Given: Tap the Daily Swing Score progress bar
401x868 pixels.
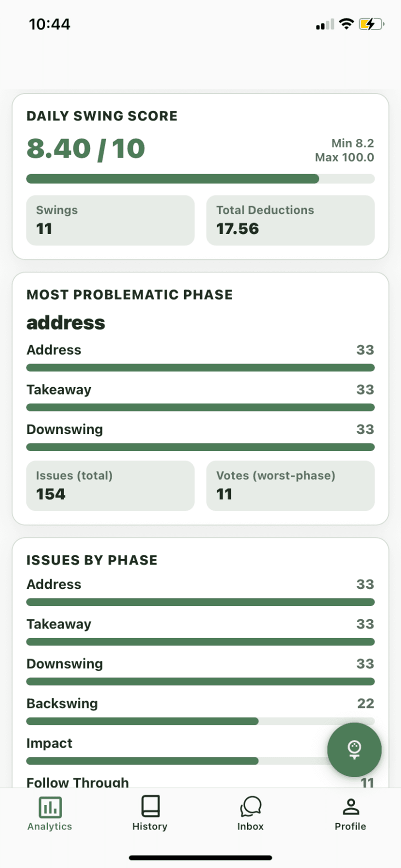Looking at the screenshot, I should click(200, 178).
